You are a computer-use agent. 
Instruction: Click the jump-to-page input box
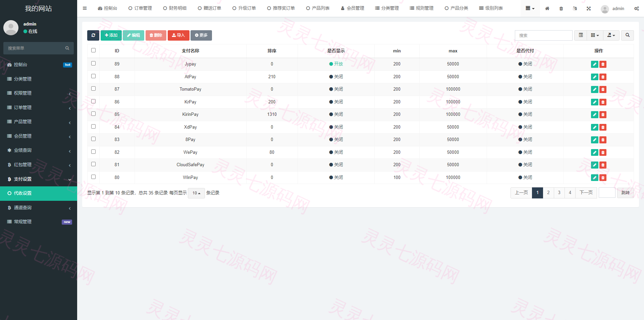click(607, 193)
